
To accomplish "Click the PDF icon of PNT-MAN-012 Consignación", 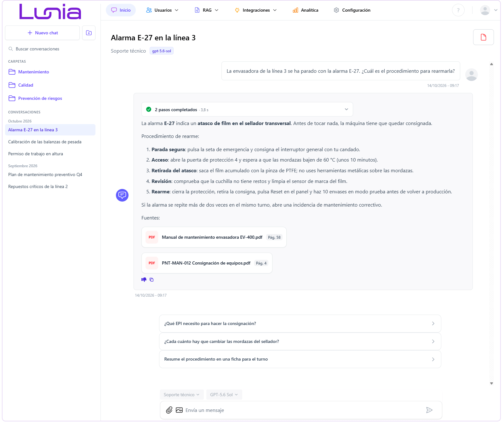I will click(x=152, y=263).
